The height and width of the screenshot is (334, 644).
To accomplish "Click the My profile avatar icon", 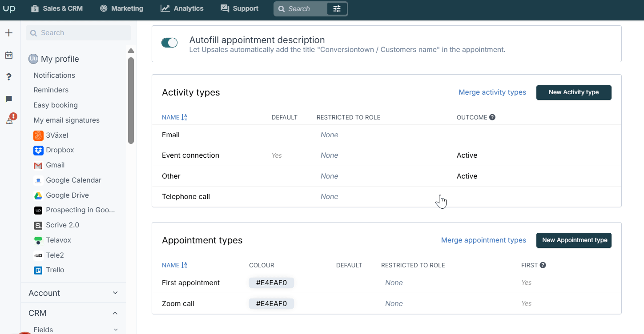I will click(x=33, y=59).
